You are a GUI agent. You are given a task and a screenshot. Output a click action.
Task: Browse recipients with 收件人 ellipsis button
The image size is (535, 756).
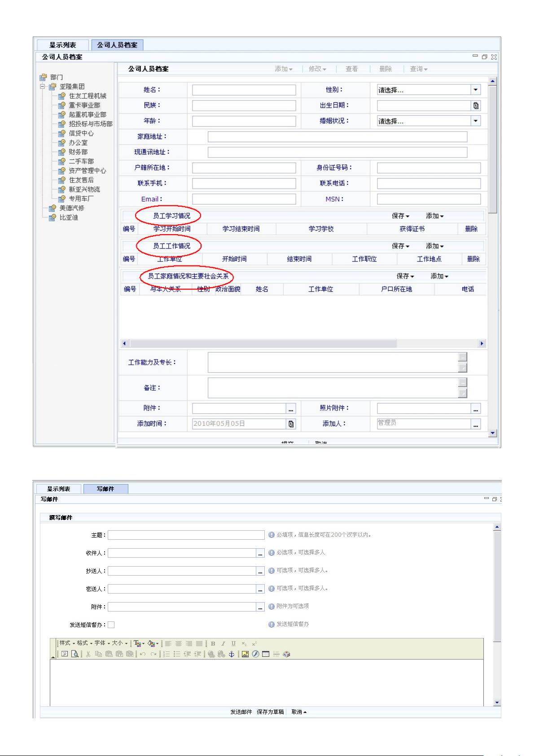pos(260,553)
